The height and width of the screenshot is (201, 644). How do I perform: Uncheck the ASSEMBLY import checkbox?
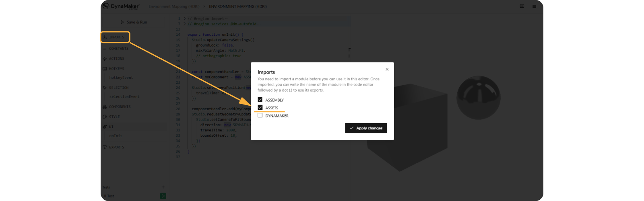click(x=260, y=100)
